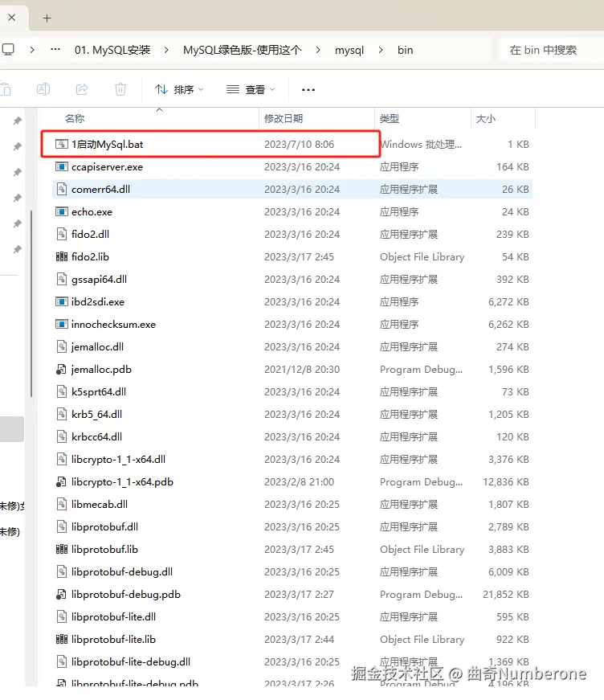
Task: Click the 6,272 KB size value
Action: (x=508, y=302)
